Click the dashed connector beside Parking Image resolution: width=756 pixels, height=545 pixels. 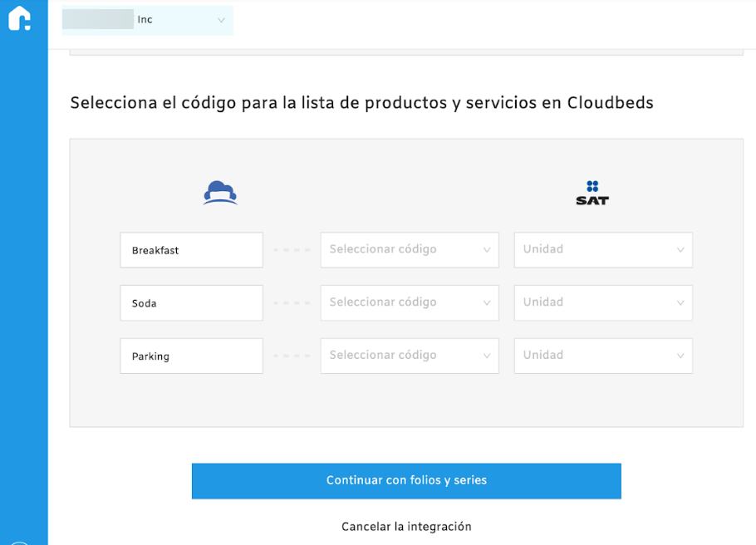point(292,356)
